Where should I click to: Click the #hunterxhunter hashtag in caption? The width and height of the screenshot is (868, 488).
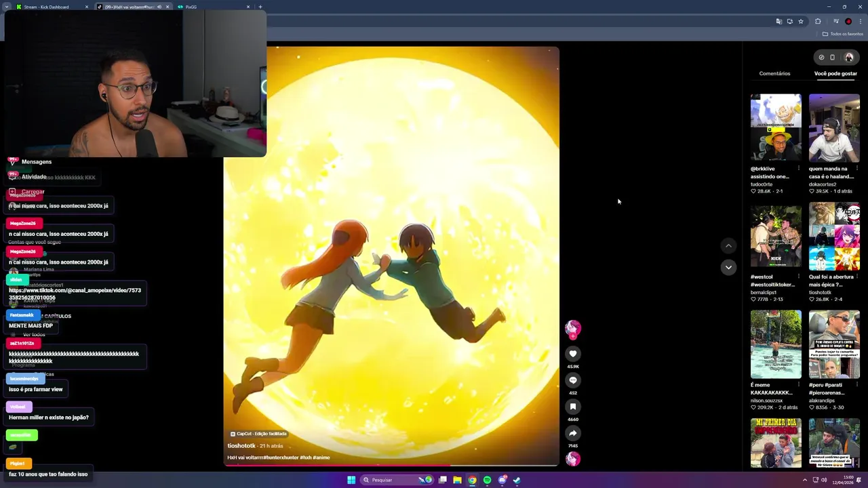[x=281, y=457]
